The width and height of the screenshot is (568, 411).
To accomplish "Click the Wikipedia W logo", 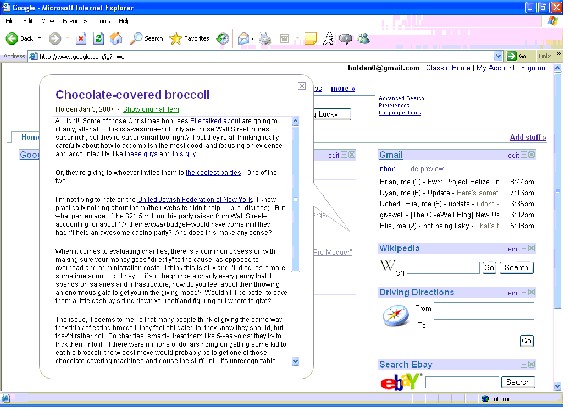I will (387, 266).
